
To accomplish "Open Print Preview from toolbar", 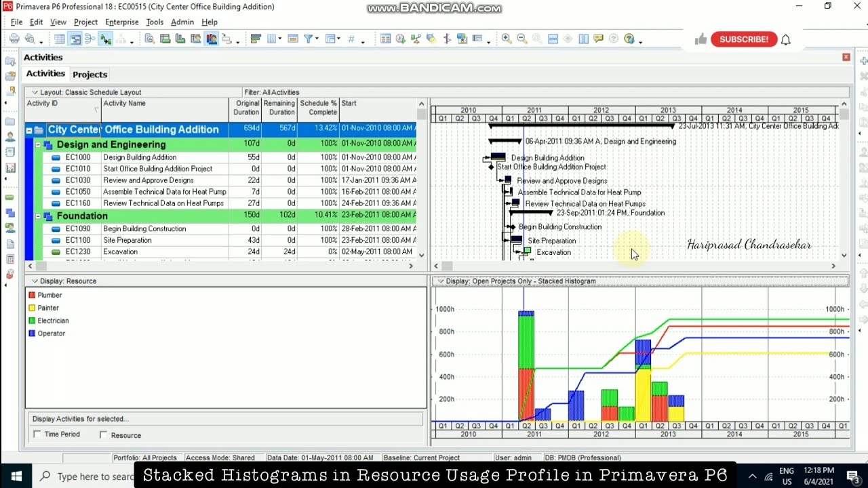I will pyautogui.click(x=30, y=39).
